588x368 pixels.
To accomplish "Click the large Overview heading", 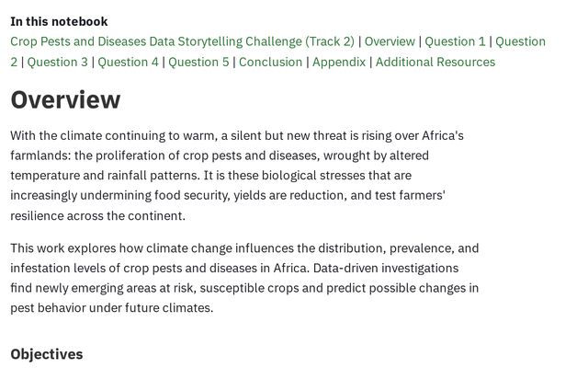I will pyautogui.click(x=65, y=99).
